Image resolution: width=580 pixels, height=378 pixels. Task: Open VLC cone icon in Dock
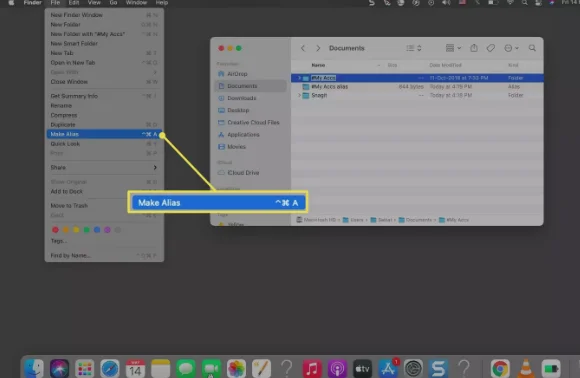point(526,368)
